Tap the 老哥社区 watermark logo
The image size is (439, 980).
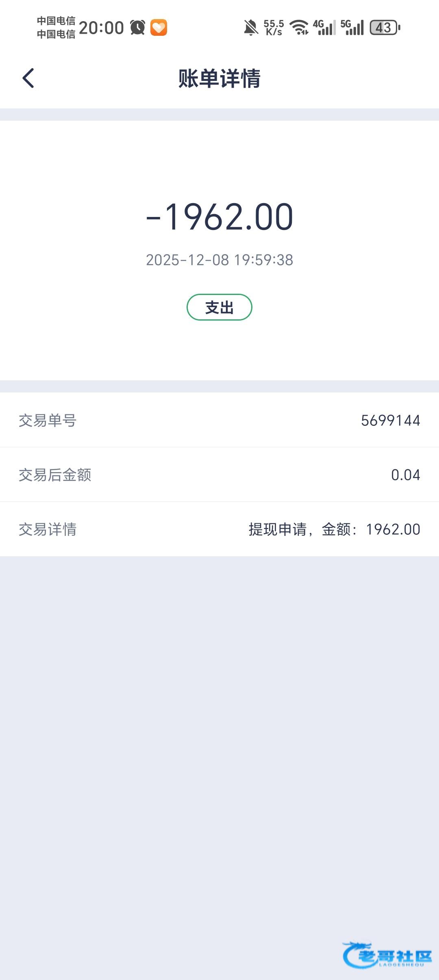[x=387, y=954]
